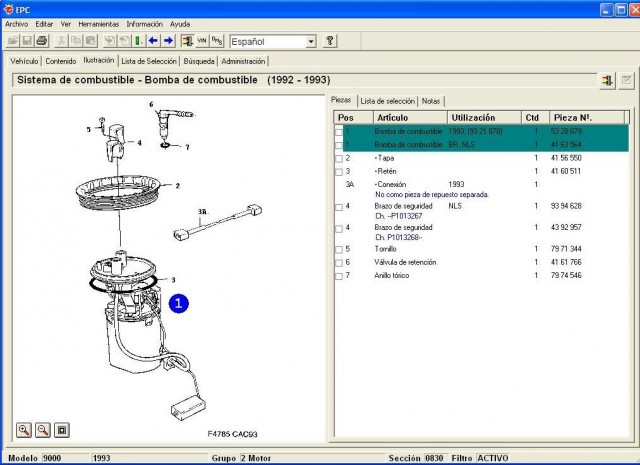Open the Archivo menu
Image resolution: width=640 pixels, height=465 pixels.
pyautogui.click(x=16, y=24)
